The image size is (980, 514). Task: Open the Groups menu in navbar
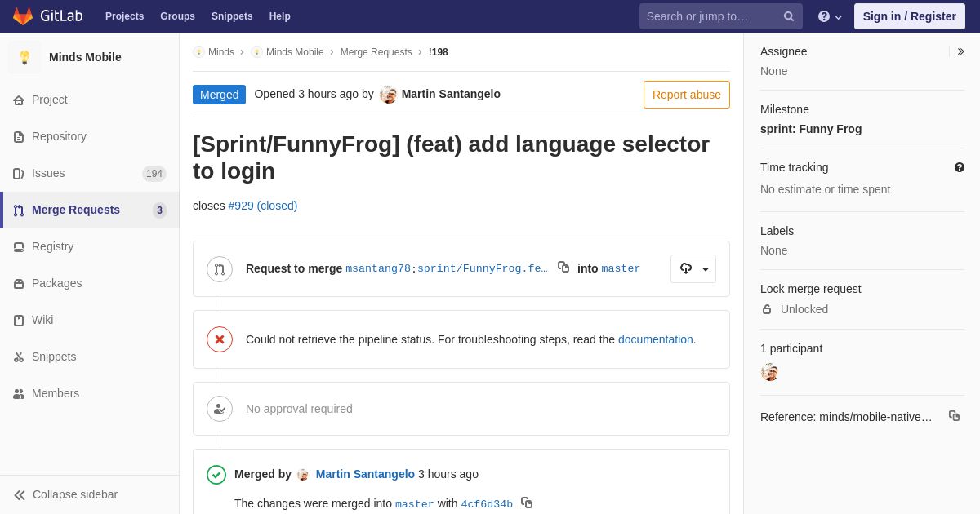[177, 16]
